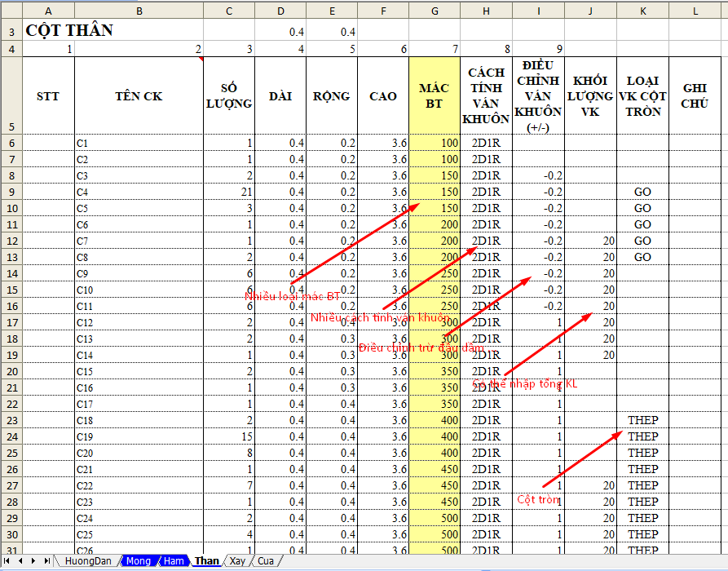Click the first THEP cell for C18

tap(642, 420)
